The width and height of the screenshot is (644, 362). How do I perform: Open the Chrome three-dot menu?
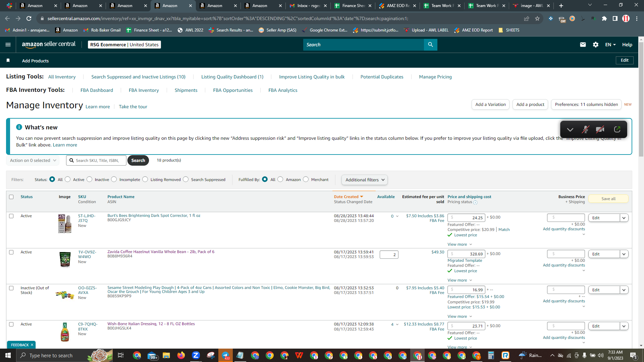637,18
